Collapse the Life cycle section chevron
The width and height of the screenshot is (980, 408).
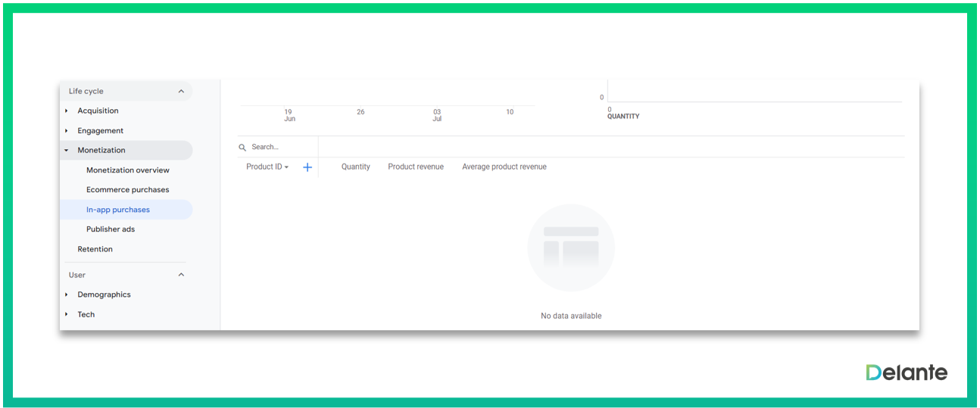[x=181, y=92]
